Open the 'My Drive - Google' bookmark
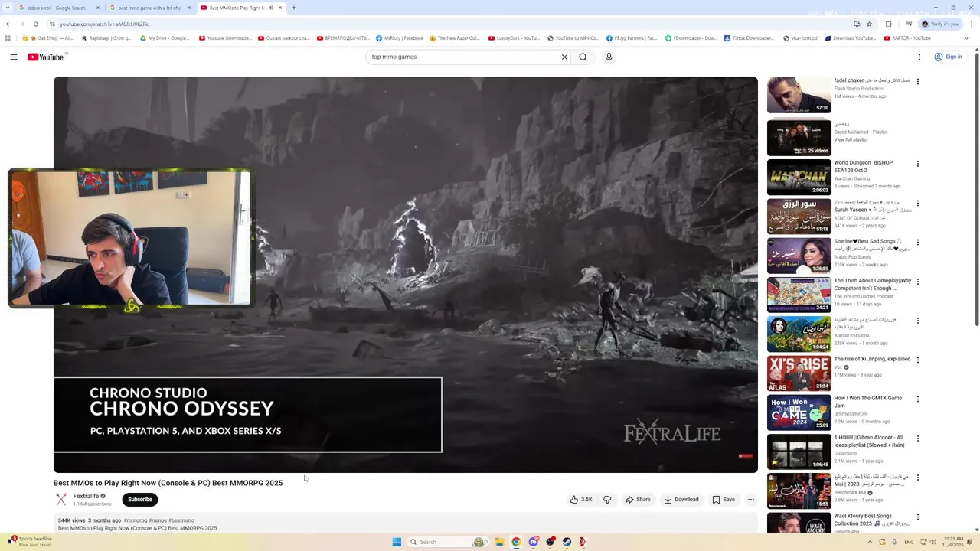 point(165,38)
